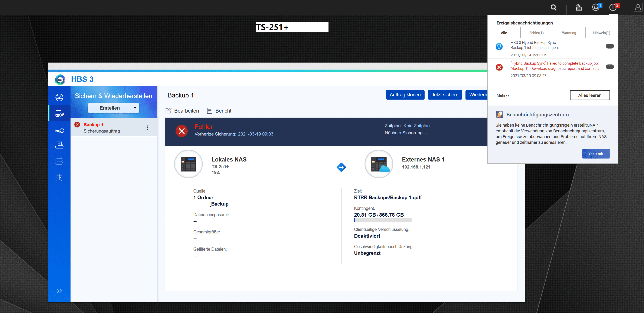The width and height of the screenshot is (644, 313).
Task: Click red error X notification icon
Action: point(499,67)
